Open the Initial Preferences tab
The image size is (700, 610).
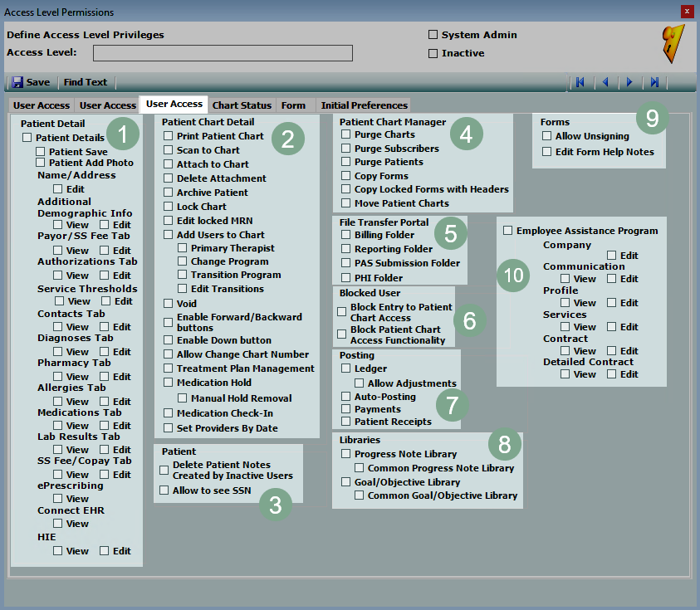[364, 105]
